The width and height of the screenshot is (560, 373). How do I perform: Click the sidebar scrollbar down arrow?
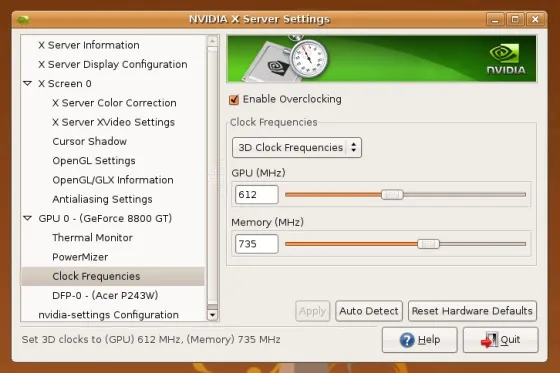[212, 315]
